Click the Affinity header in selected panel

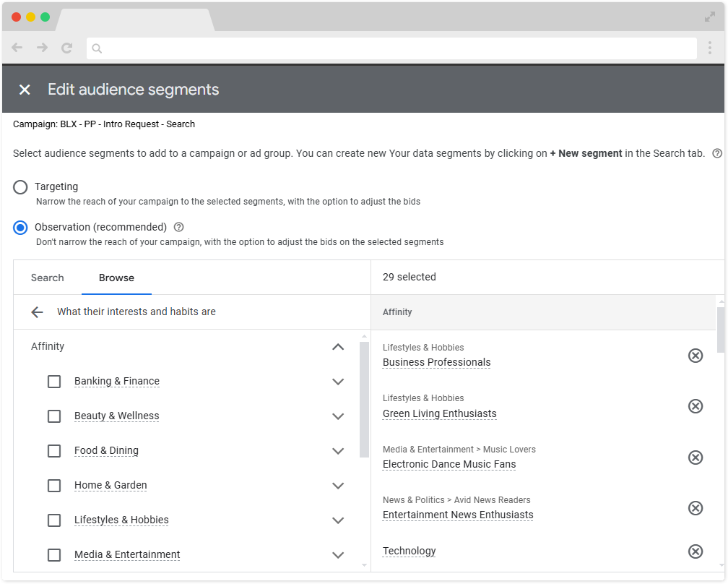click(397, 312)
